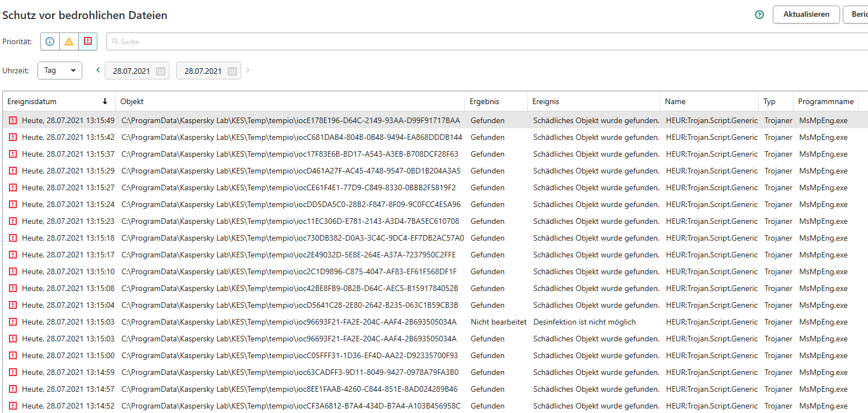The width and height of the screenshot is (868, 413).
Task: Click the partially visible Bericht button
Action: [856, 15]
